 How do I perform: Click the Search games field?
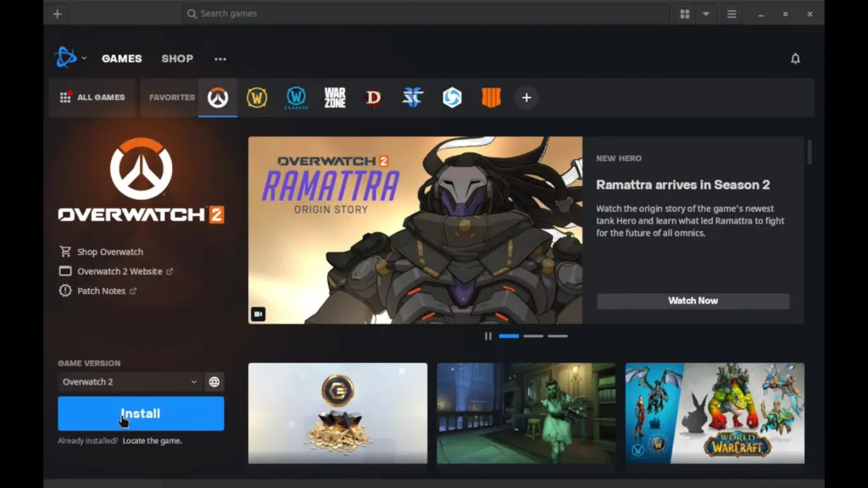(426, 14)
